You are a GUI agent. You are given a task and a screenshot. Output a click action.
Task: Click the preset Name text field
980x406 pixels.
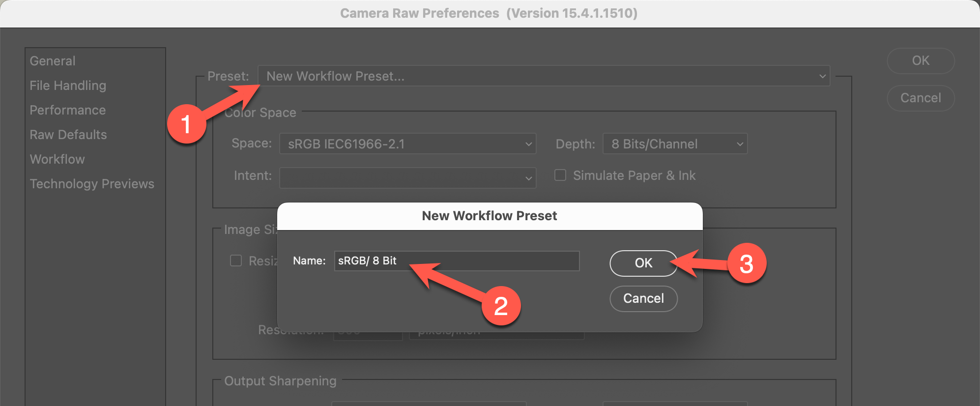pyautogui.click(x=457, y=261)
